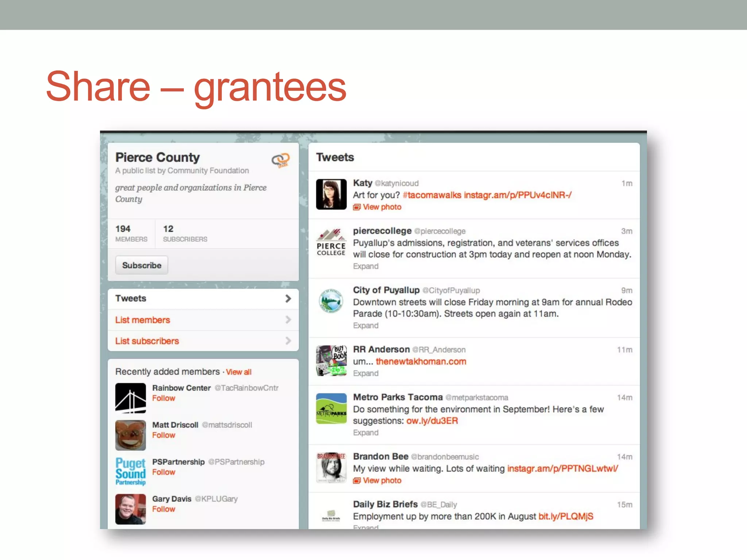This screenshot has width=747, height=560.
Task: Open Pierce College avatar logo
Action: pos(331,242)
